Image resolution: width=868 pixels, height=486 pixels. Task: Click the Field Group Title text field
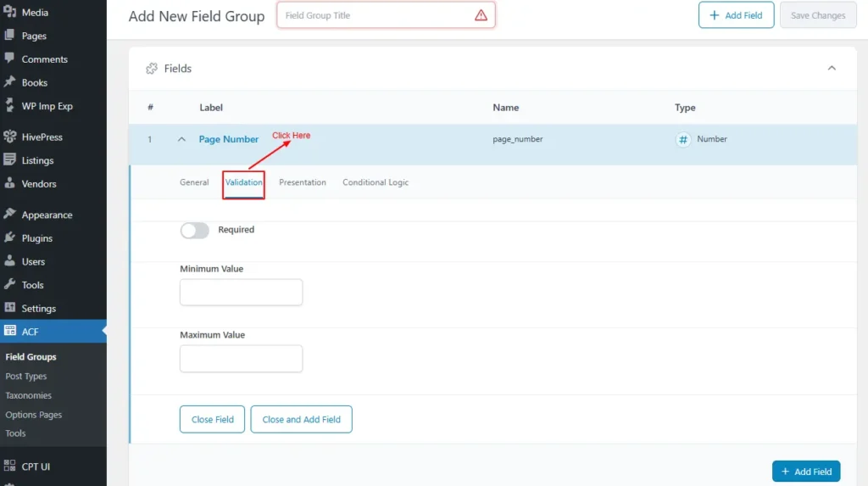377,15
